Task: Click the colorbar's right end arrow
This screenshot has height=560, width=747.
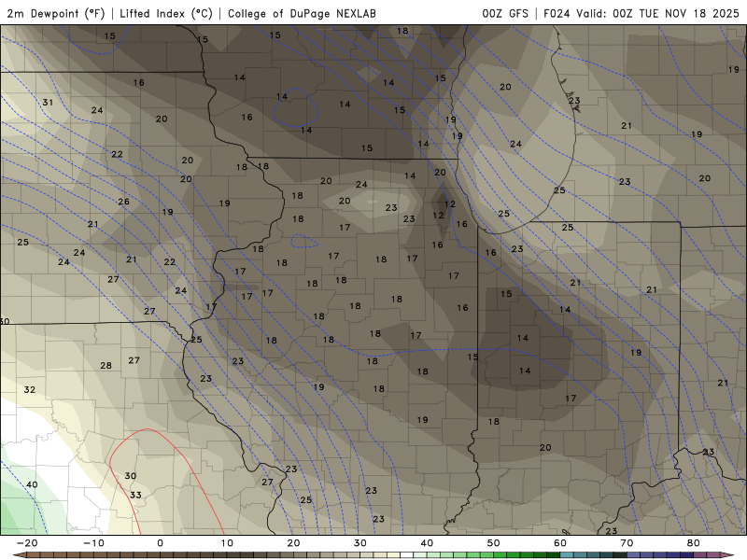Action: [727, 555]
